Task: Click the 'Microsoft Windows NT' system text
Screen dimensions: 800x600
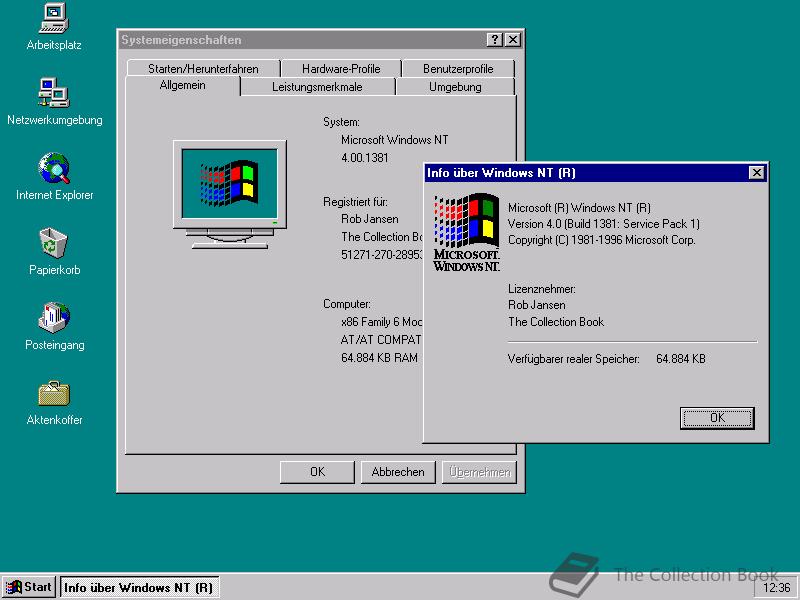Action: [394, 140]
